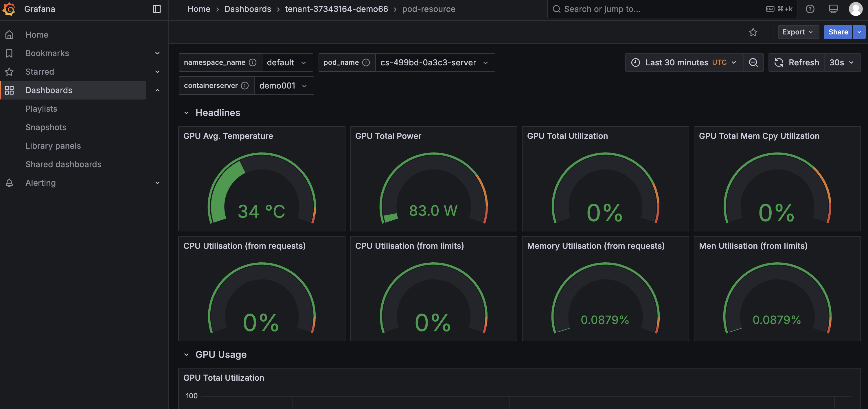Click containerserver info icon

tap(245, 86)
